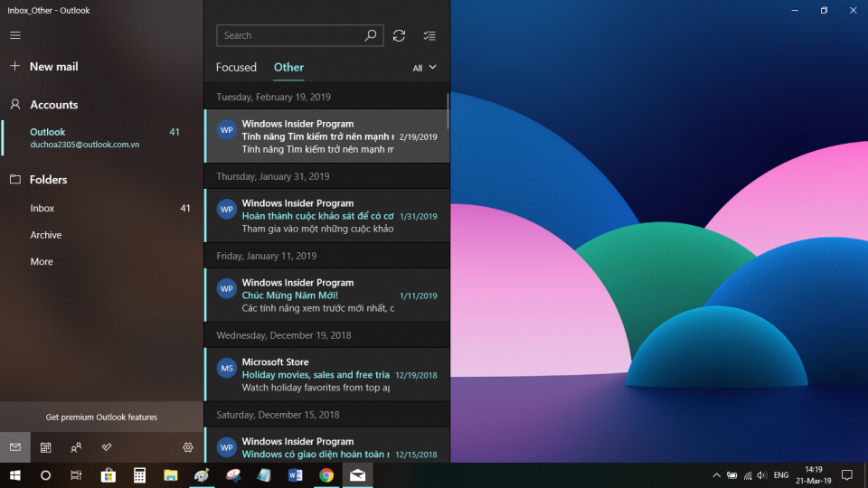Open the Inbox folder
Image resolution: width=868 pixels, height=488 pixels.
pyautogui.click(x=102, y=208)
